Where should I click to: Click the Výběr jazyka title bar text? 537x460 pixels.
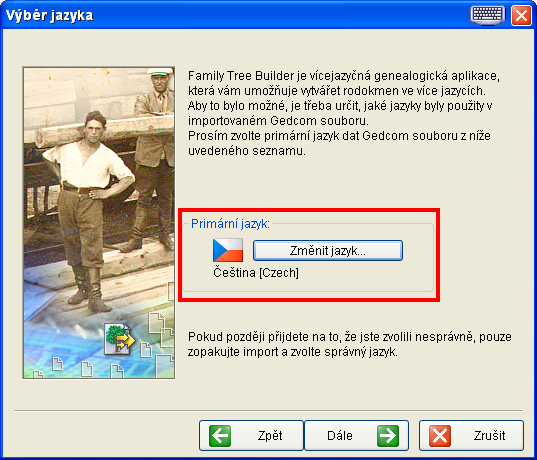[x=50, y=16]
